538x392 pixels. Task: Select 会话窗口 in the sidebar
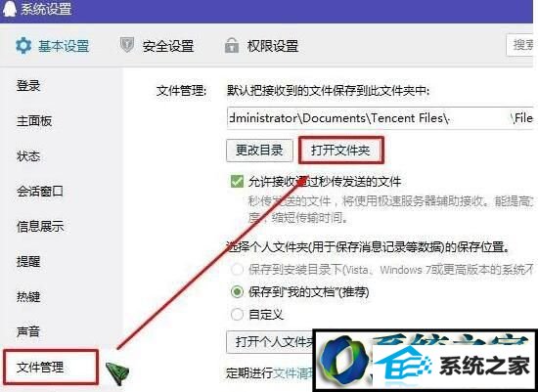coord(40,191)
